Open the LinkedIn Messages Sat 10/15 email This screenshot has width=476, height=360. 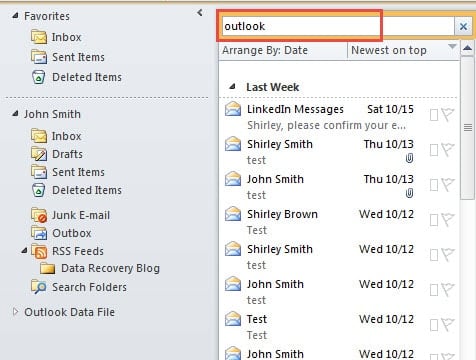coord(339,117)
